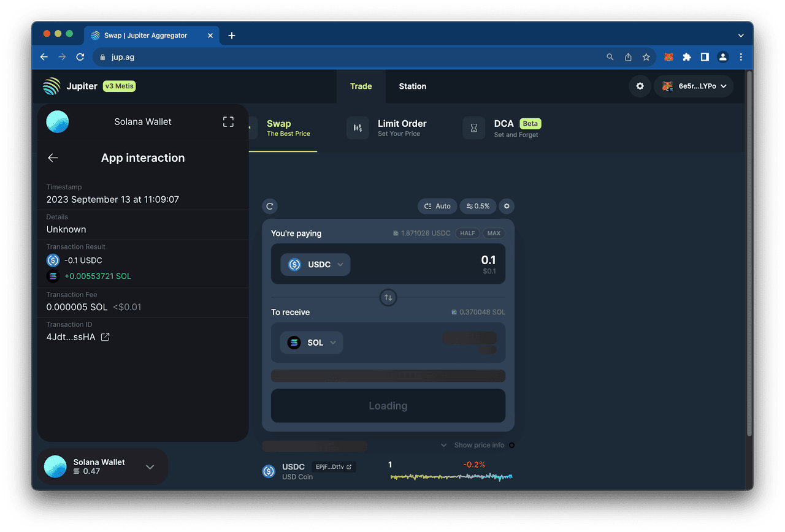Click the MAX amount button

(x=494, y=234)
